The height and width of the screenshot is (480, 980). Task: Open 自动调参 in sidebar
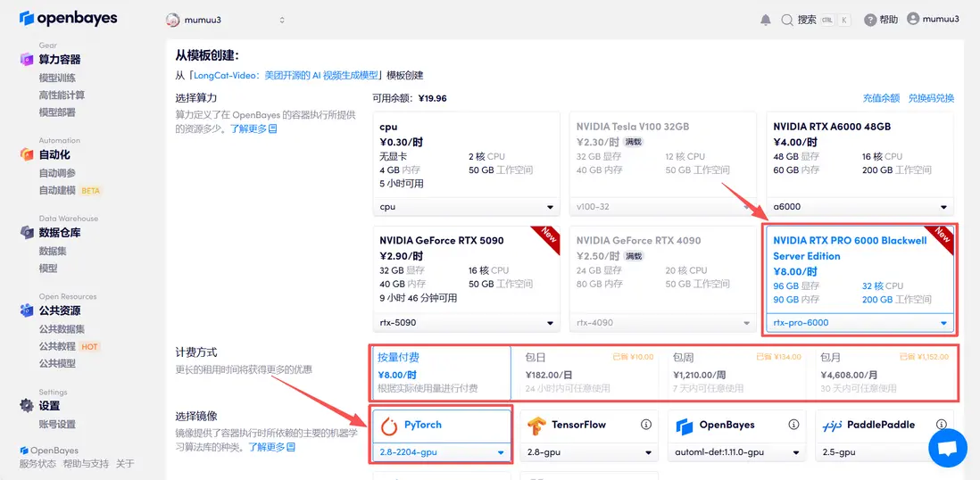point(57,173)
